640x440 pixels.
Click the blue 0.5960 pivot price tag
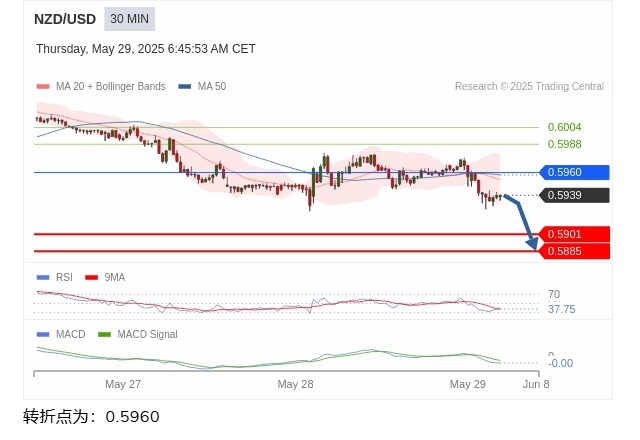[x=574, y=172]
